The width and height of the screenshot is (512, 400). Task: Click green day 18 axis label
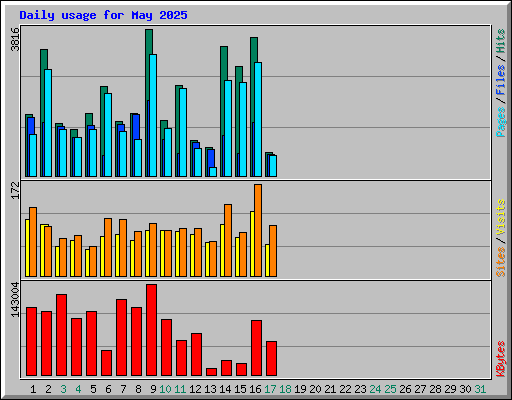coord(285,389)
